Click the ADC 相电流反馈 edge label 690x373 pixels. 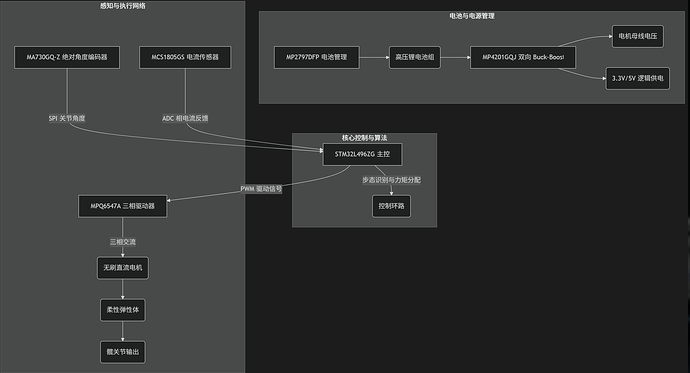pos(185,118)
